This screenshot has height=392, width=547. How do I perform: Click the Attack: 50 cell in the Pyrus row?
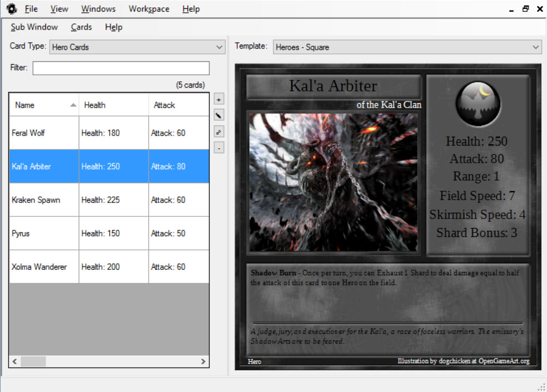coord(179,233)
